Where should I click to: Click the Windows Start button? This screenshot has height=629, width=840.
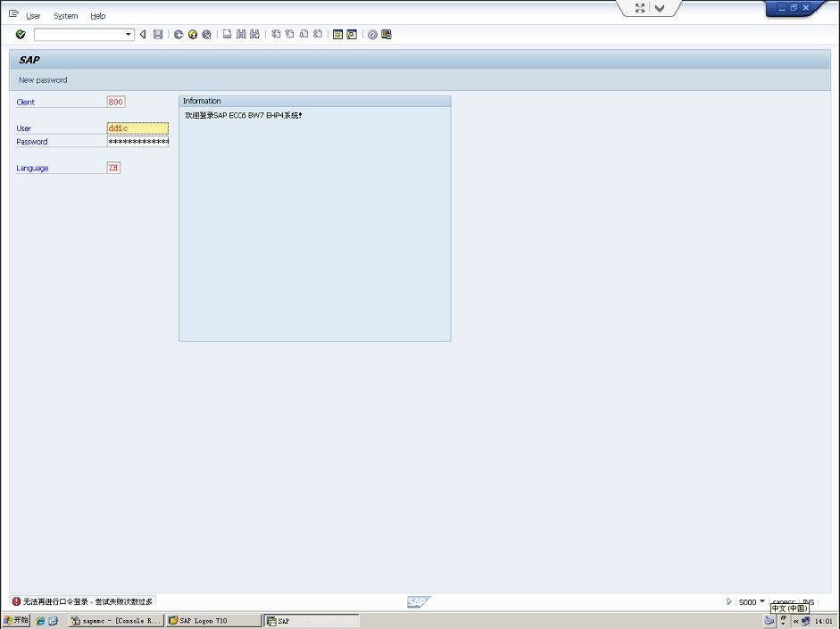point(16,620)
